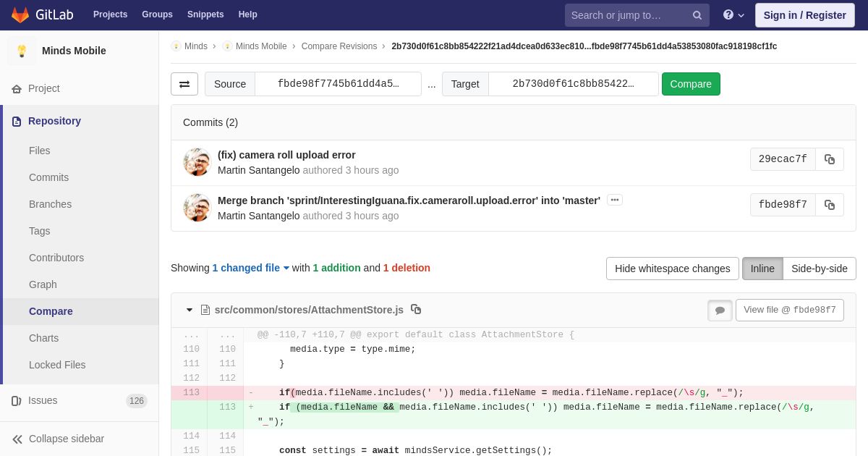Viewport: 868px width, 456px height.
Task: Click author avatar of camera roll fix commit
Action: 197,162
